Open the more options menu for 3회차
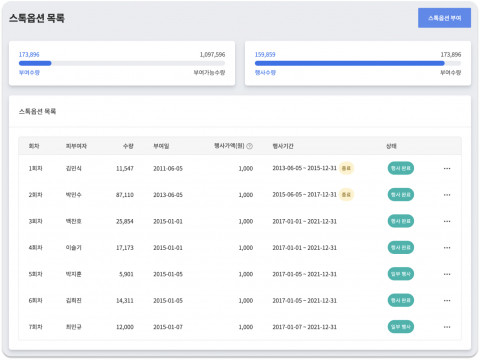Screen dimensions: 480x360 coord(447,221)
